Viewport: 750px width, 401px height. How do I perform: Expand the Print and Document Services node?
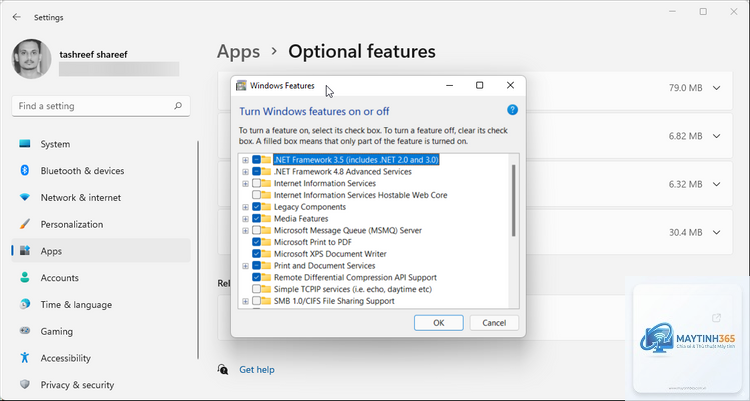[x=245, y=266]
